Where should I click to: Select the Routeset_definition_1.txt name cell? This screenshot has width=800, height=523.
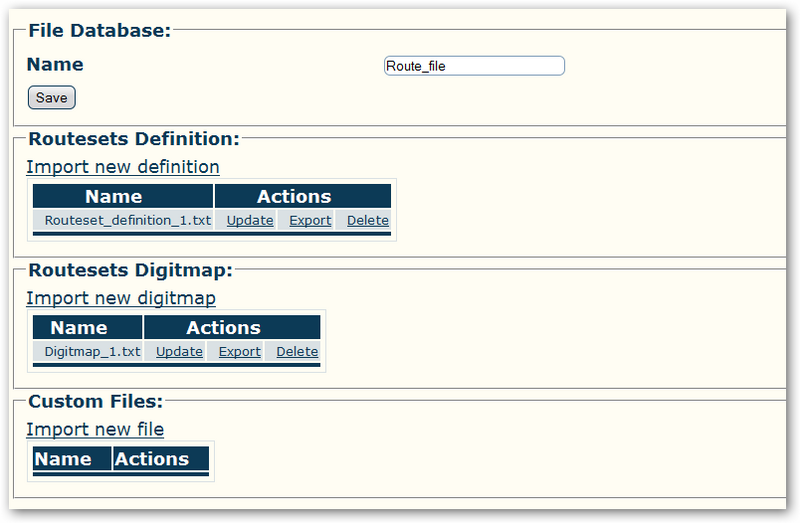click(x=123, y=220)
